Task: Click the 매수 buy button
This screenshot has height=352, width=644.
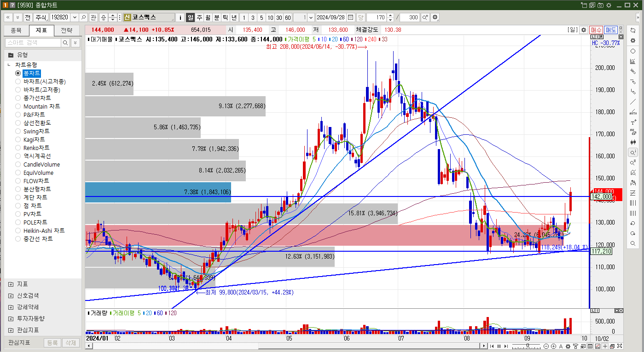Action: pos(596,29)
